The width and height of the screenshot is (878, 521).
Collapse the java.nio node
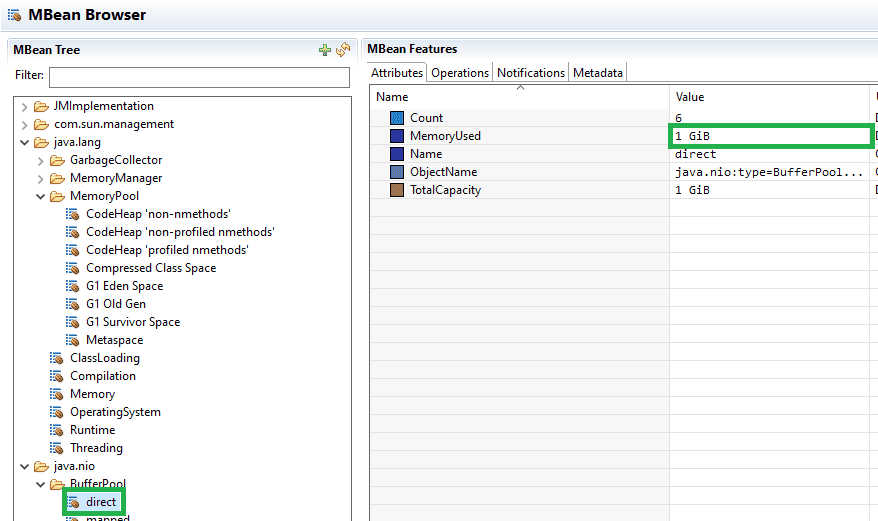tap(24, 466)
